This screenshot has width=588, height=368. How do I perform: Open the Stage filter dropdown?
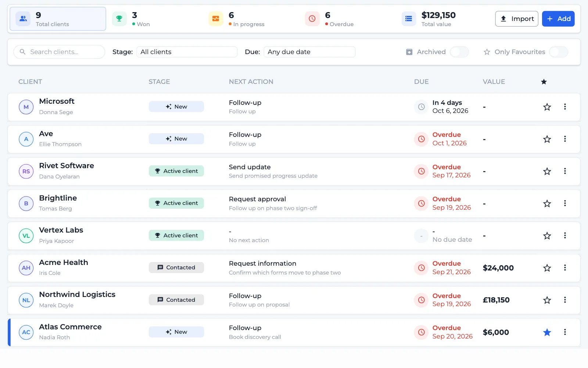187,52
